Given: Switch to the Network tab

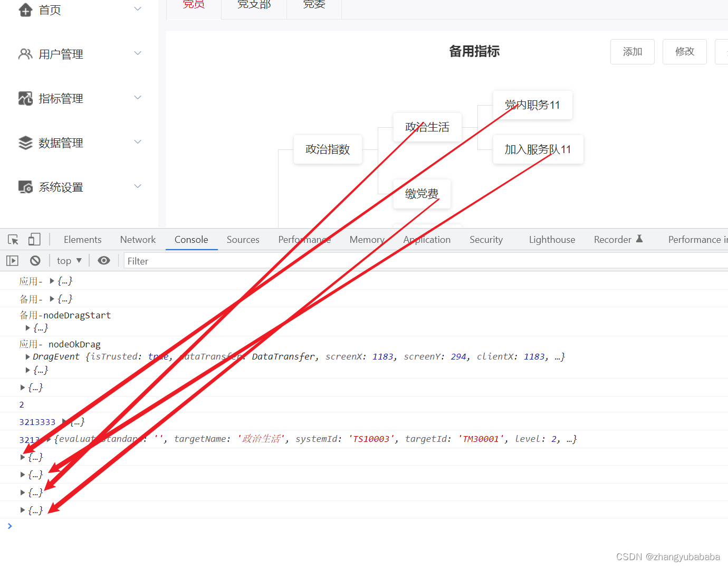Looking at the screenshot, I should point(138,240).
